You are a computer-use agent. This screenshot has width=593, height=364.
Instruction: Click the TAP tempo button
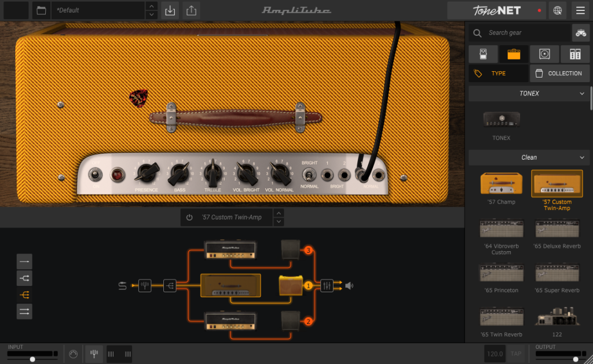pyautogui.click(x=516, y=354)
